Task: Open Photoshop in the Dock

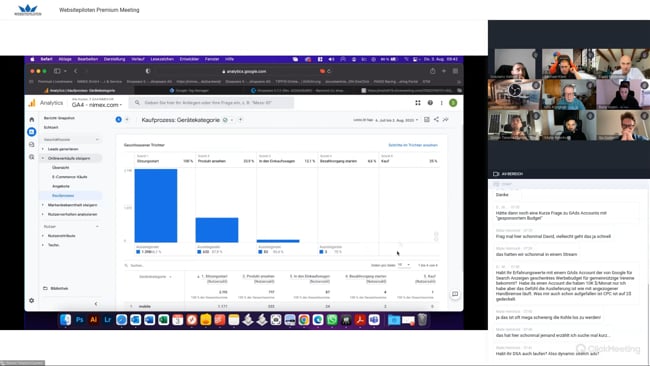Action: [80, 320]
